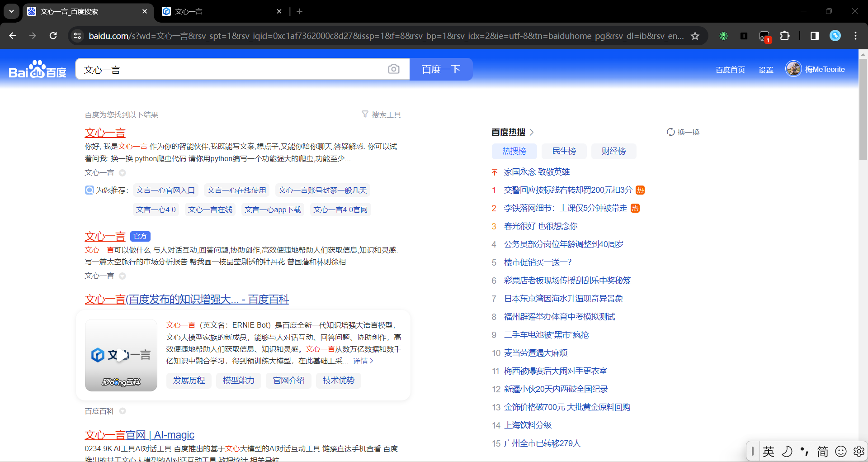Click the 百度一下 search button
The image size is (868, 462).
(x=441, y=69)
